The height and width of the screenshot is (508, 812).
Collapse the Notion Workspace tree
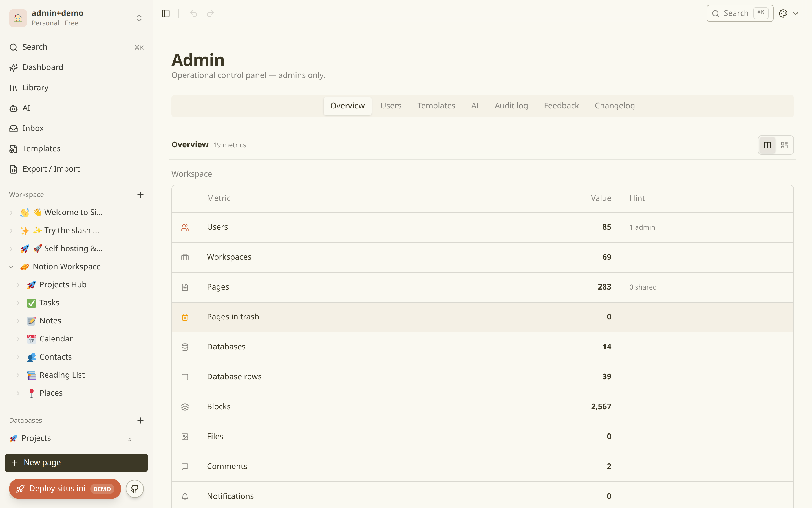tap(11, 267)
